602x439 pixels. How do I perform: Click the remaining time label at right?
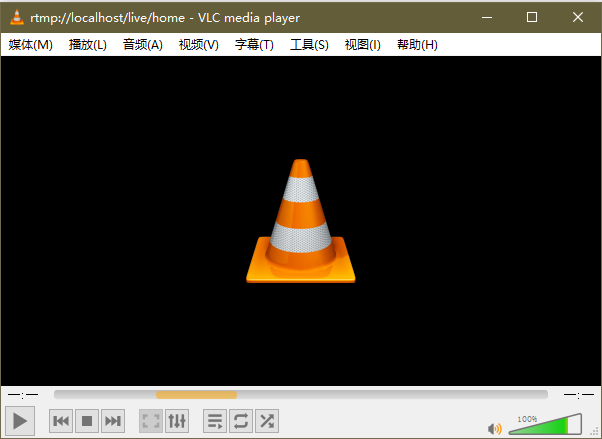click(579, 395)
